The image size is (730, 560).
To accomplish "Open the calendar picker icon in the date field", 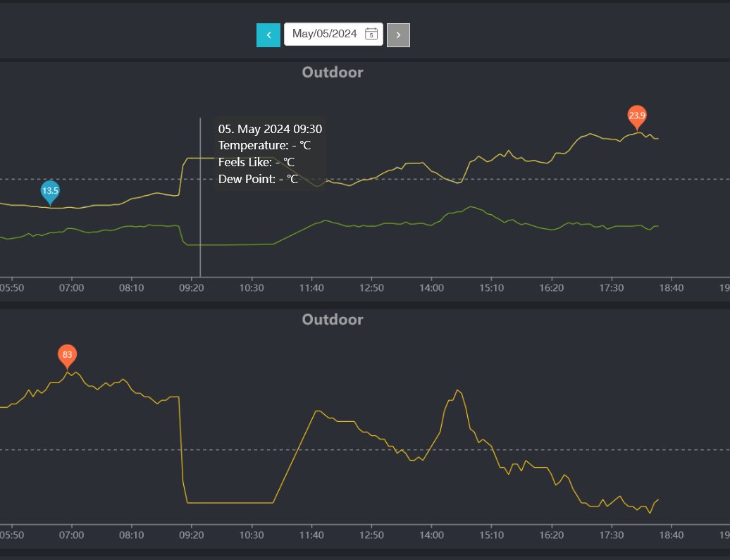I will click(371, 34).
